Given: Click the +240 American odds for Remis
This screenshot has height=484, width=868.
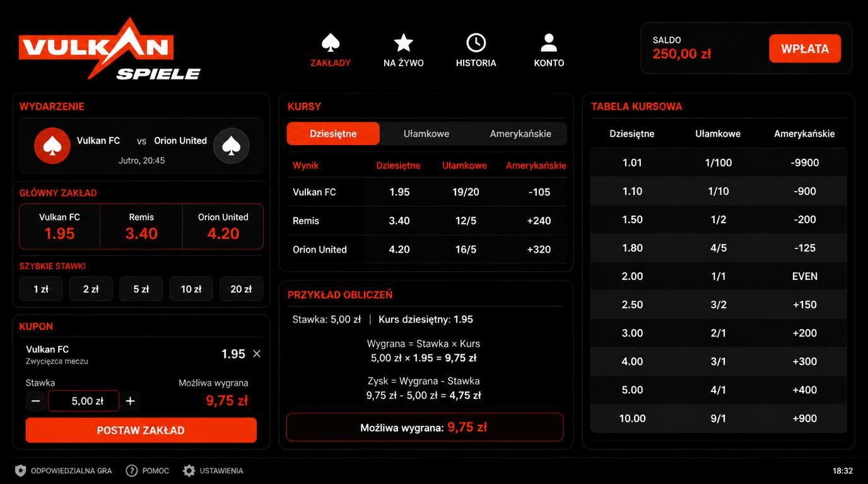Looking at the screenshot, I should pyautogui.click(x=539, y=221).
